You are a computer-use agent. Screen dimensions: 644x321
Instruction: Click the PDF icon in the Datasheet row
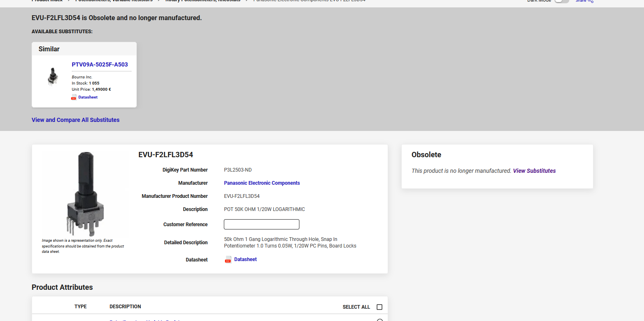(x=228, y=259)
